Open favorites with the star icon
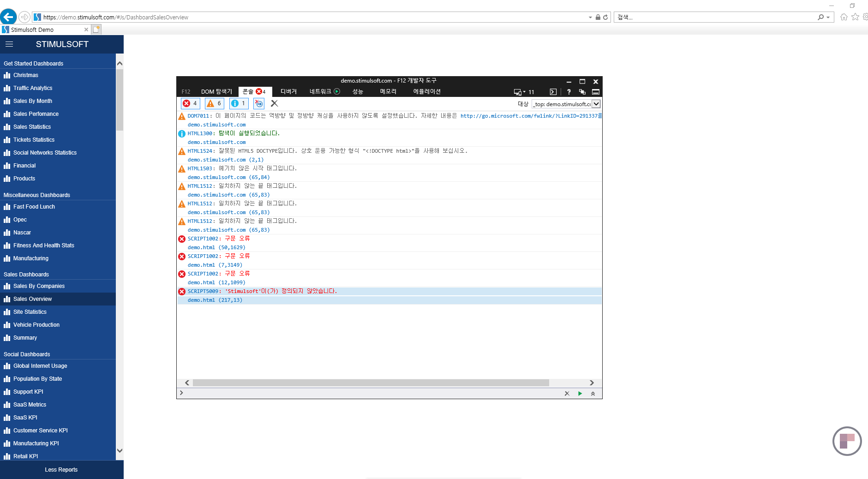Screen dimensions: 868x479 click(x=855, y=17)
